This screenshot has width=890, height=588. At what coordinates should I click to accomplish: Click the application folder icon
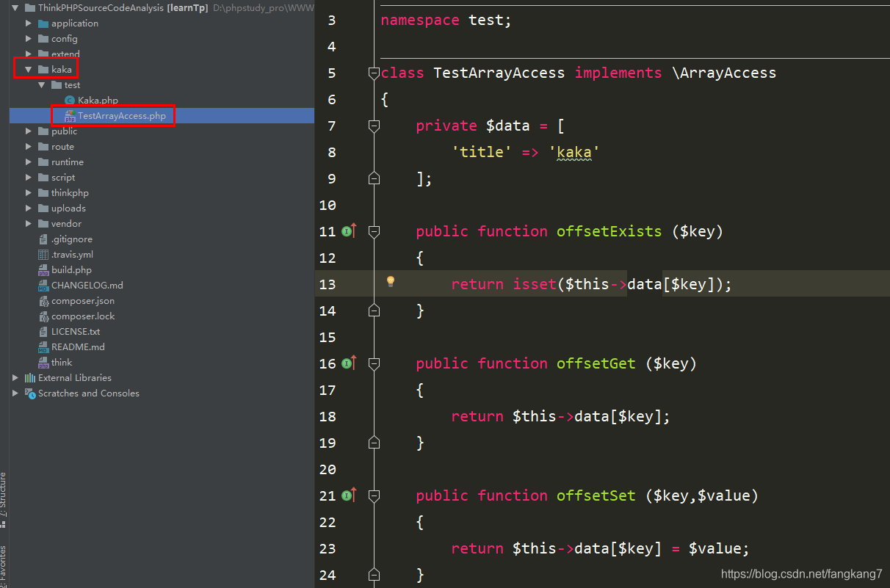click(x=43, y=23)
